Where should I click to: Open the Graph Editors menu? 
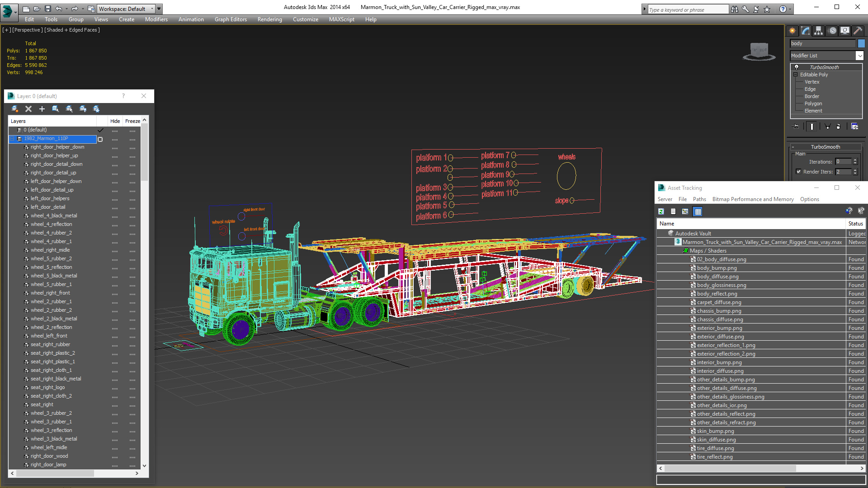point(231,19)
